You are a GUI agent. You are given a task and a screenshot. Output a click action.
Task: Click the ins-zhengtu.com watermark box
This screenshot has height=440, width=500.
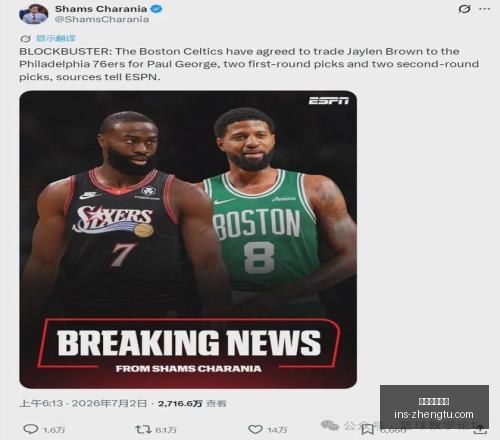pos(434,407)
